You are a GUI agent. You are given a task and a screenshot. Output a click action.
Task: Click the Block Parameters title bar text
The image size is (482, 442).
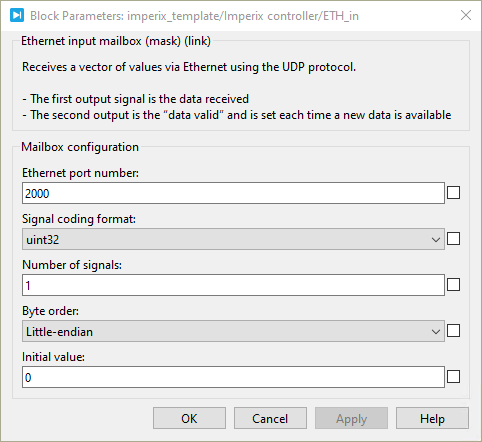pyautogui.click(x=194, y=16)
